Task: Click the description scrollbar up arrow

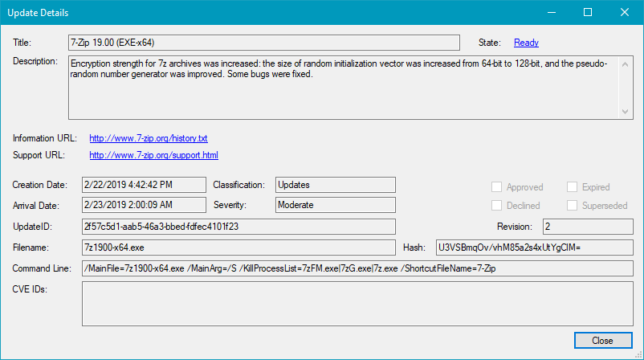Action: tap(625, 64)
